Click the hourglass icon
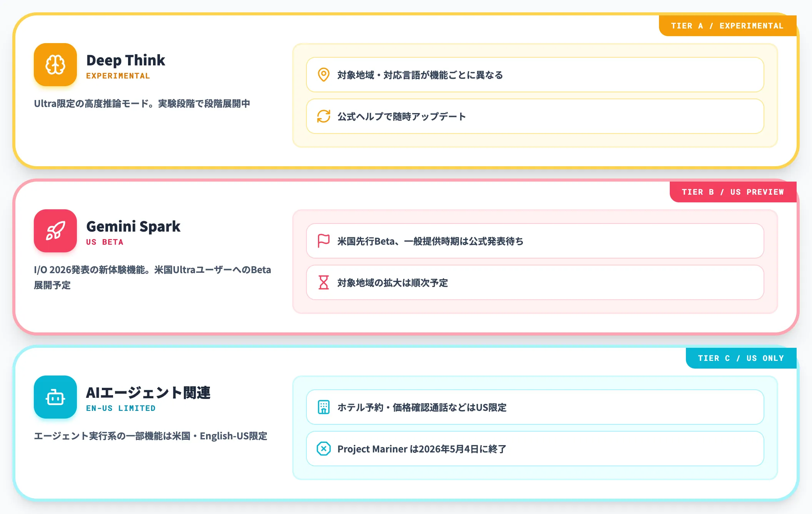The height and width of the screenshot is (514, 812). pyautogui.click(x=324, y=282)
